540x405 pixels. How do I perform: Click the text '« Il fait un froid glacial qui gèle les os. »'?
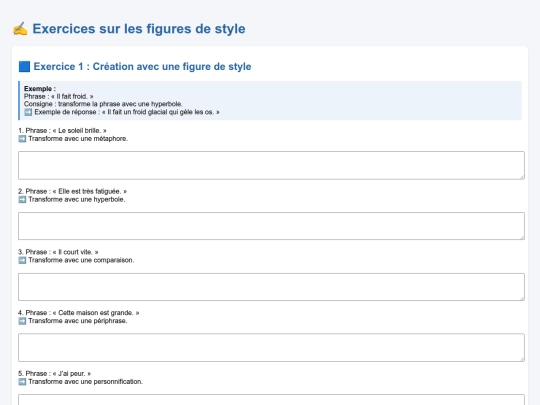pos(161,112)
